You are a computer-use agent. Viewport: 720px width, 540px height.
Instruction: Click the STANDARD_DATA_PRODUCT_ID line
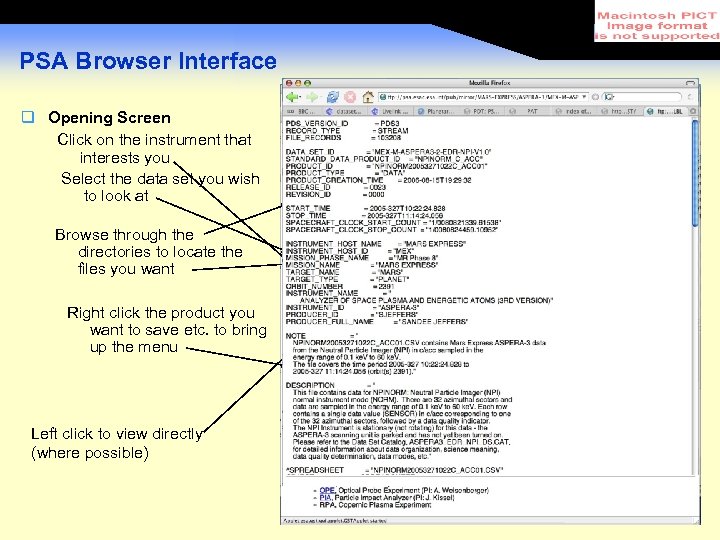[384, 159]
